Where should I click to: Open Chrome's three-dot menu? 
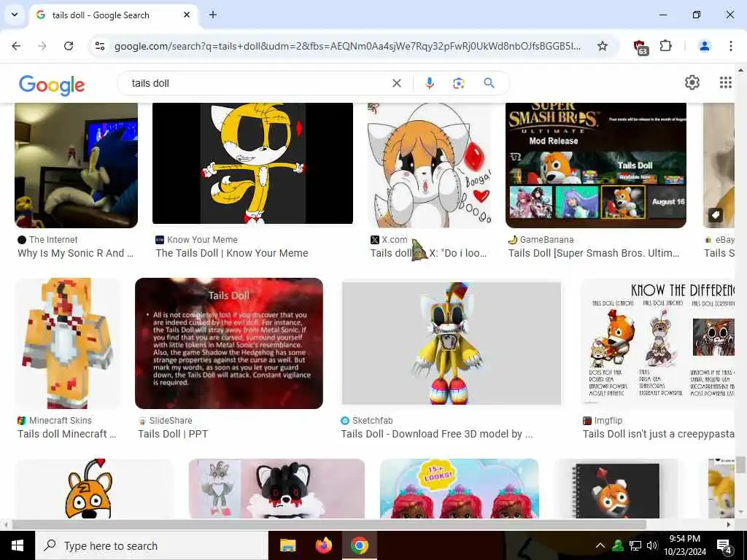730,46
